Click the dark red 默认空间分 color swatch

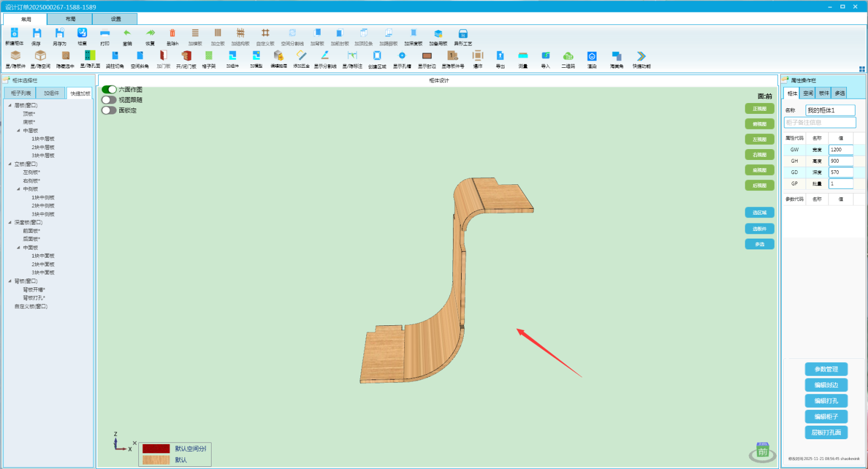point(156,449)
